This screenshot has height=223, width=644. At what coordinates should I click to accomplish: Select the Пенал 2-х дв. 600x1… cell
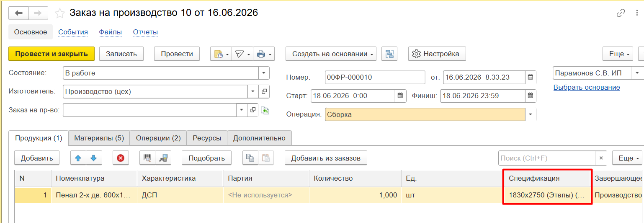[x=94, y=195]
